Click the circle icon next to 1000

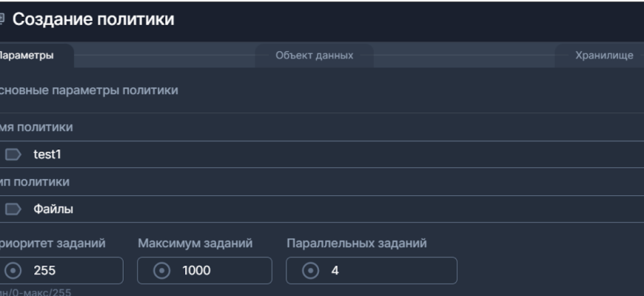point(160,271)
